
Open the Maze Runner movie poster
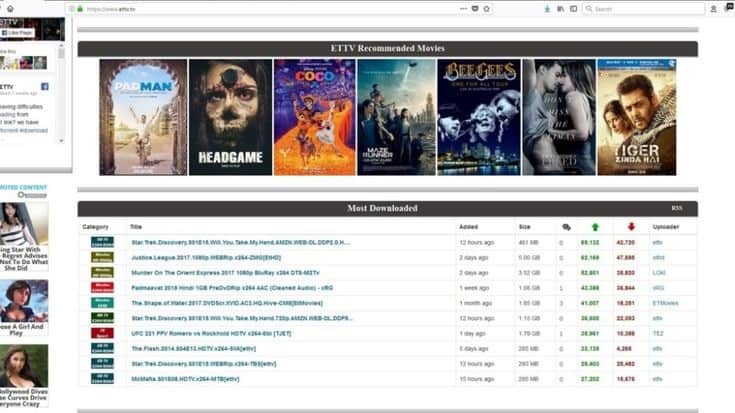point(397,117)
